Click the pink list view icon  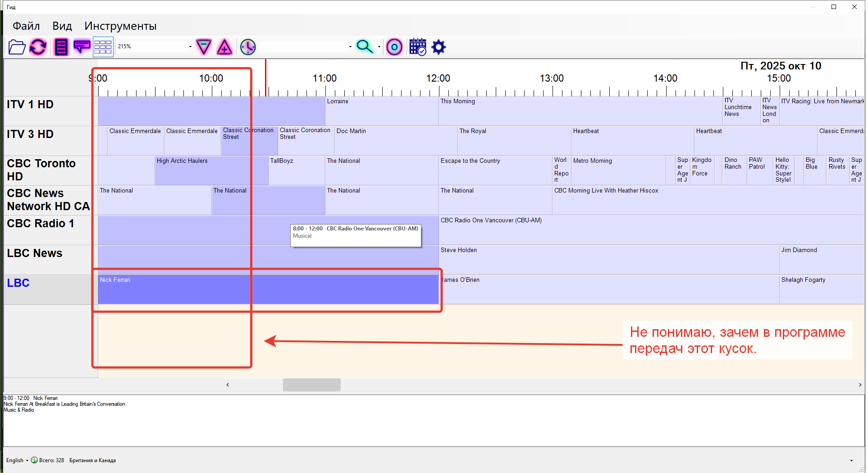tap(61, 47)
